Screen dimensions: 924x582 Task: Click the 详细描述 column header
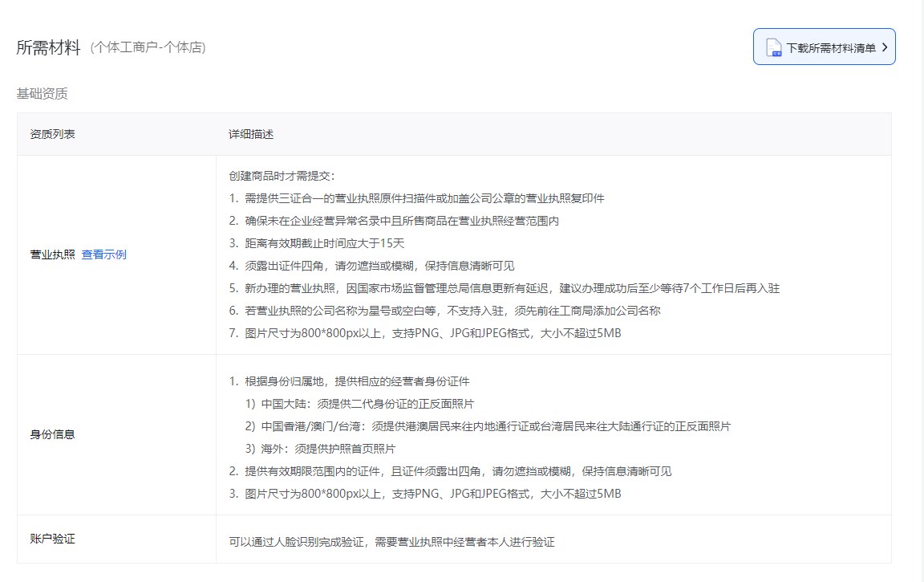[x=251, y=134]
